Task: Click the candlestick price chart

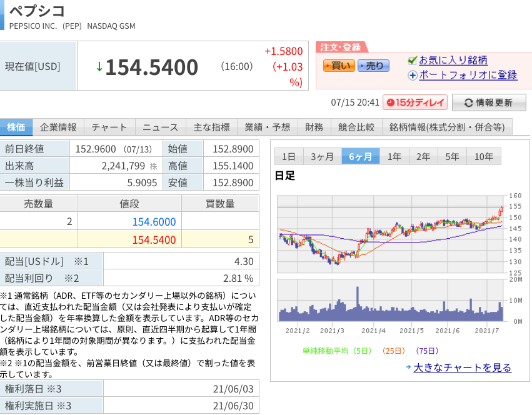Action: click(390, 234)
